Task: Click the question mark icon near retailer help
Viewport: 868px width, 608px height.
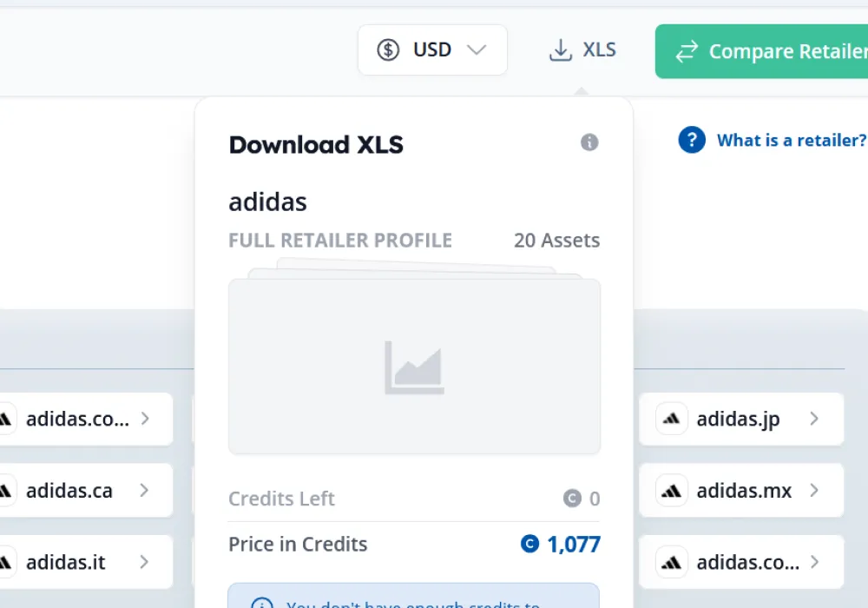Action: coord(691,140)
